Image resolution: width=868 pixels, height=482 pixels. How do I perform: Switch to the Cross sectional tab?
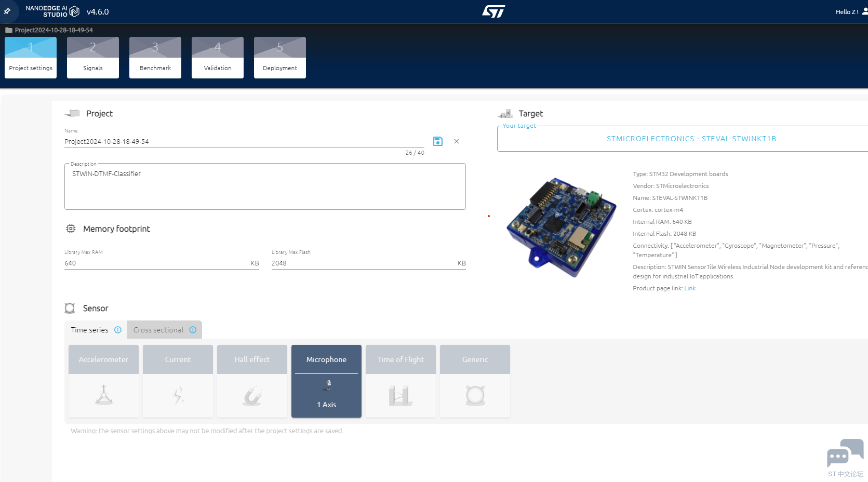(x=165, y=330)
